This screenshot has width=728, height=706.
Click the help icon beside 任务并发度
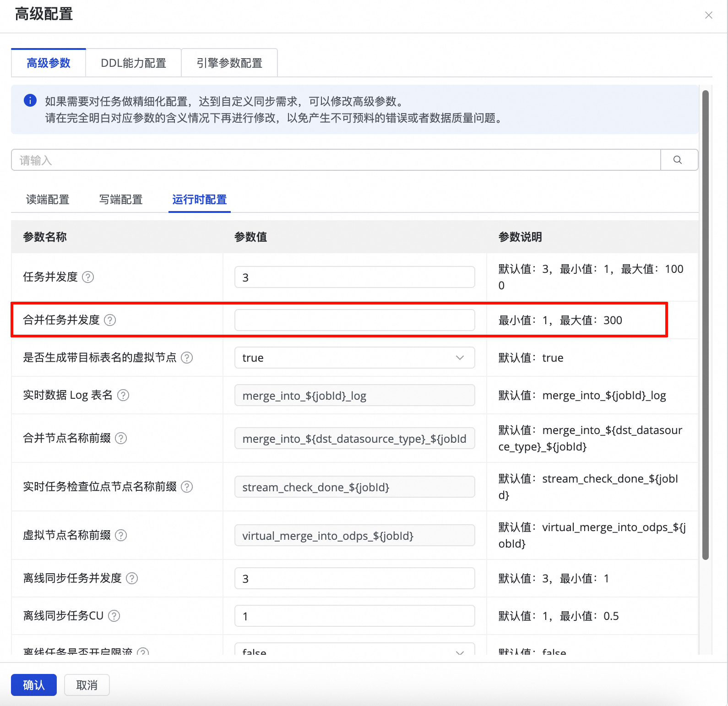coord(88,277)
